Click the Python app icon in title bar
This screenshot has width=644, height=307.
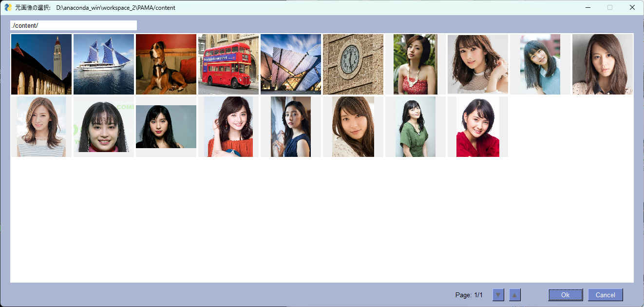(x=8, y=7)
